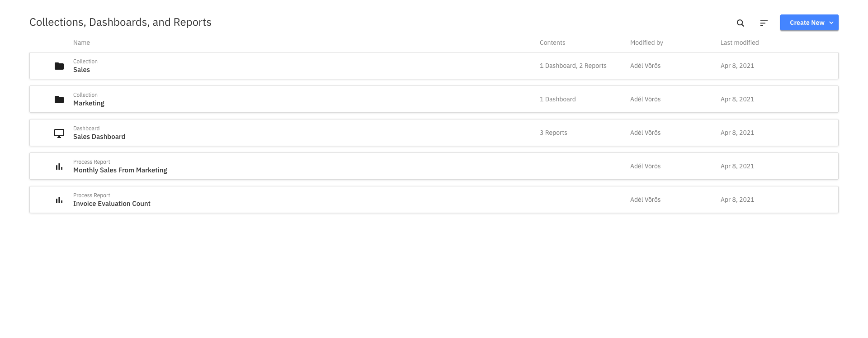
Task: Click the Contents column header
Action: click(552, 43)
